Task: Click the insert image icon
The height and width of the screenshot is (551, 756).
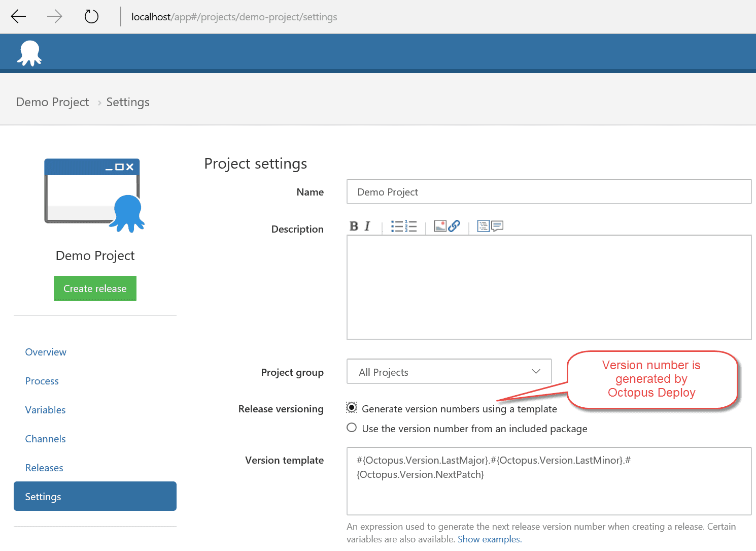Action: coord(440,226)
